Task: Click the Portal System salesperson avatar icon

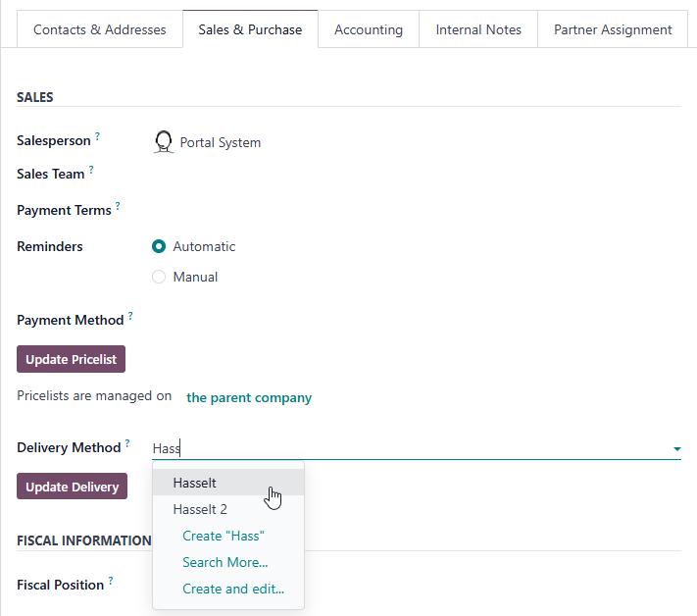Action: (x=164, y=142)
